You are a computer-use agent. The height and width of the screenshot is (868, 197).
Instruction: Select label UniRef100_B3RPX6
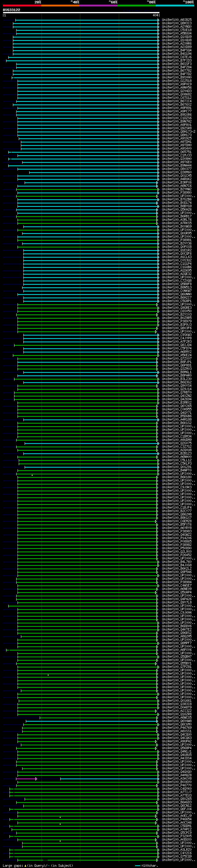177,183
